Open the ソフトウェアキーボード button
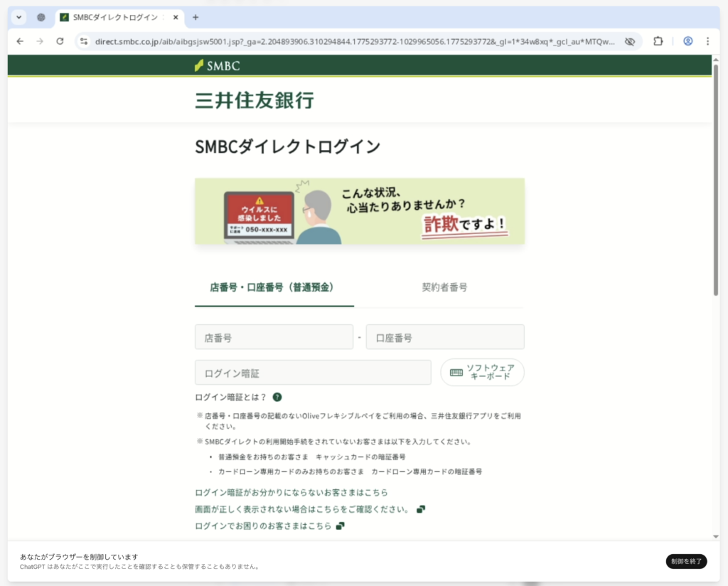 coord(482,372)
